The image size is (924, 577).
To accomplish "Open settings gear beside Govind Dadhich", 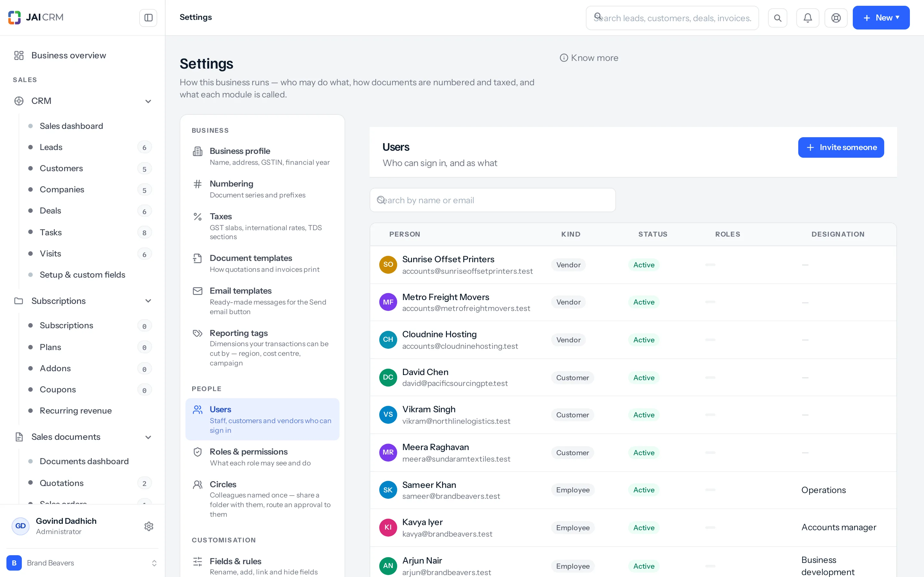I will [x=149, y=526].
